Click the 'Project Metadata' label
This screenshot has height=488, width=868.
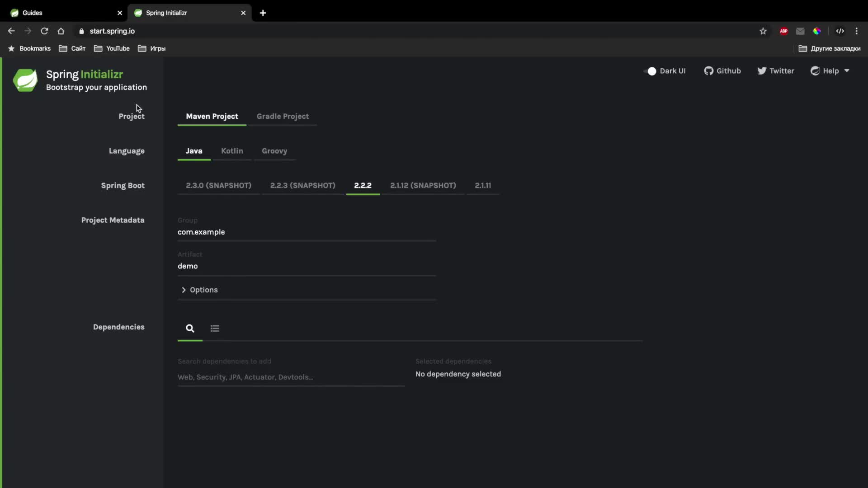pos(113,220)
